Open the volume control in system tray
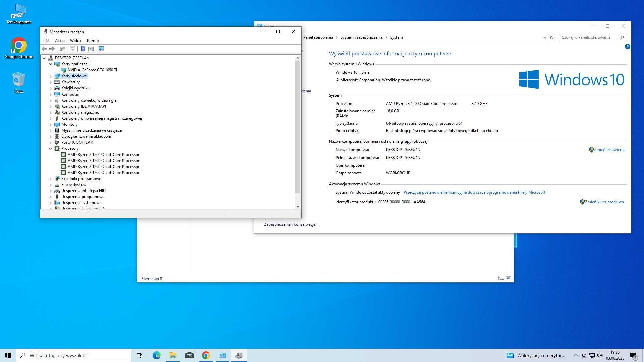Image resolution: width=644 pixels, height=362 pixels. click(600, 355)
